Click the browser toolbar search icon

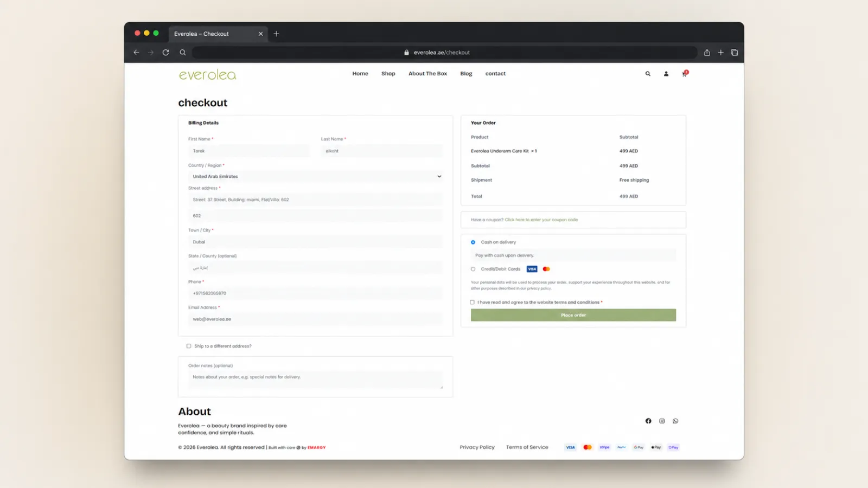tap(183, 53)
